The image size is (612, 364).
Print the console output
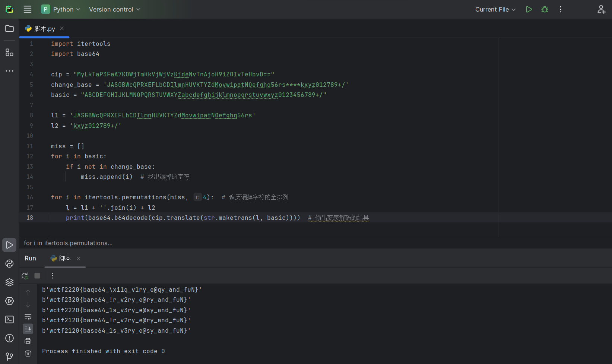[28, 341]
